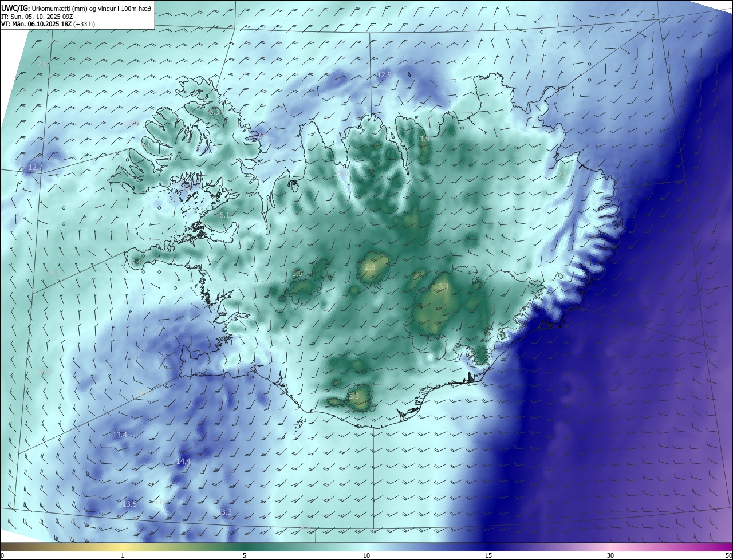Click the 7.9 value label on the map
Image resolution: width=733 pixels, height=560 pixels.
(x=42, y=65)
